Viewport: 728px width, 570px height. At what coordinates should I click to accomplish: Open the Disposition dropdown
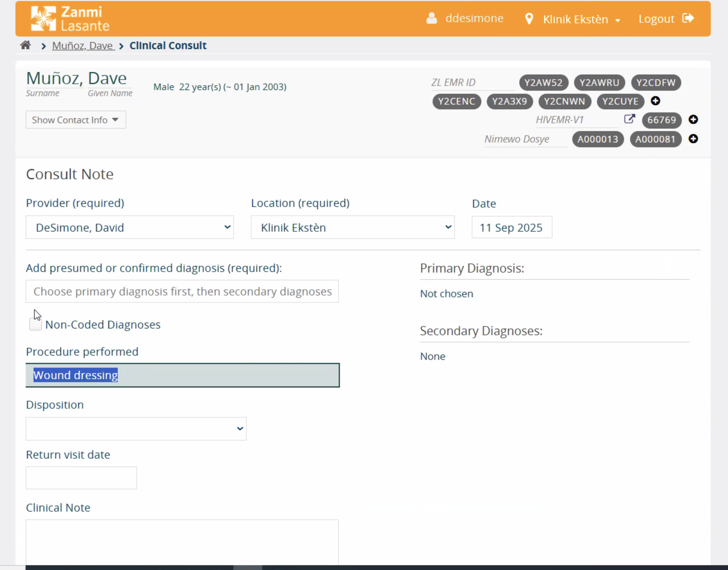(x=136, y=429)
